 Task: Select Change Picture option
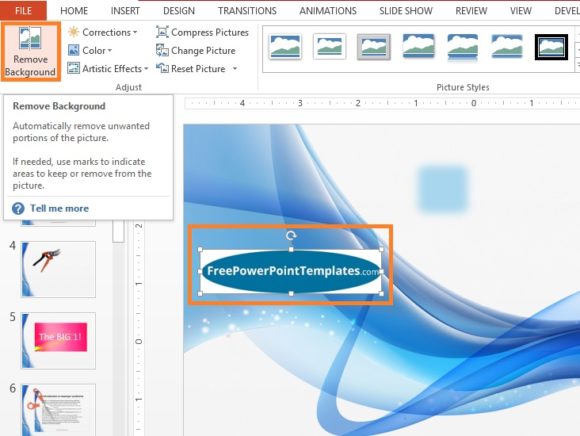point(196,50)
